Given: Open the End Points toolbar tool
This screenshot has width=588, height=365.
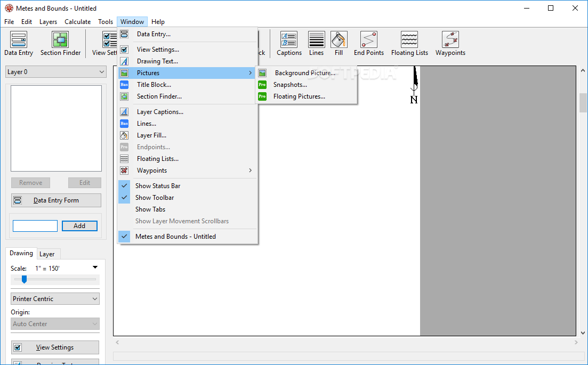Looking at the screenshot, I should click(368, 44).
